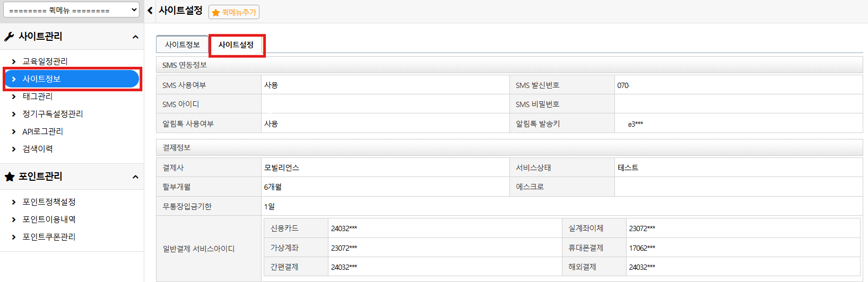Click the wrench icon beside 사이트관리

pyautogui.click(x=9, y=37)
